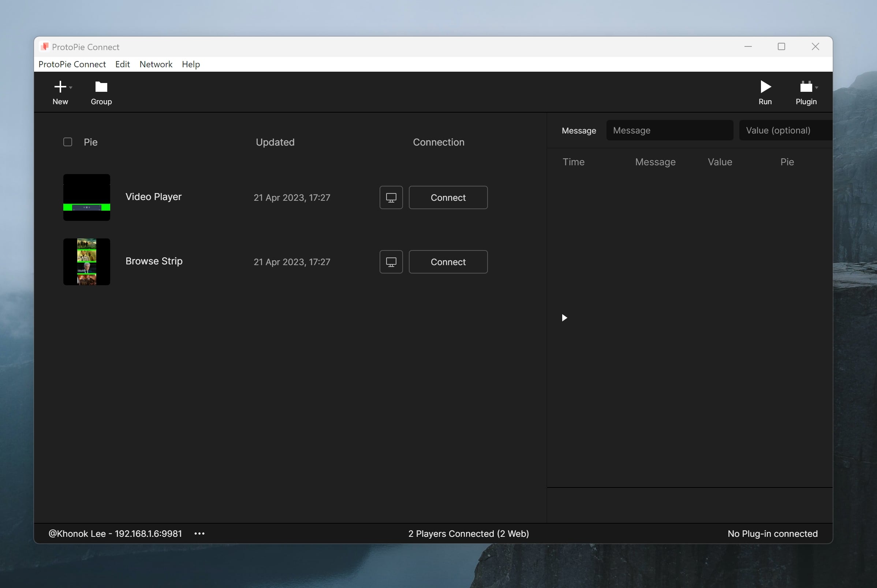Click the Message input field
This screenshot has width=877, height=588.
[670, 130]
